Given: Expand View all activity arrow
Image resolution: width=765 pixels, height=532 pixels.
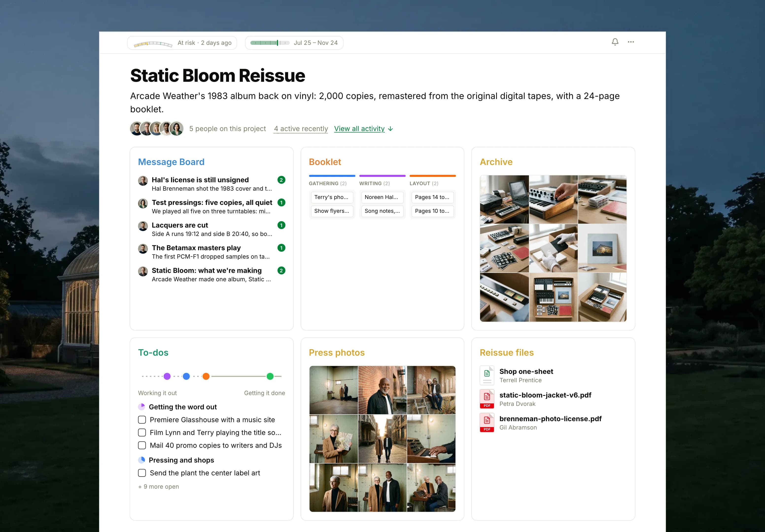Looking at the screenshot, I should coord(390,129).
